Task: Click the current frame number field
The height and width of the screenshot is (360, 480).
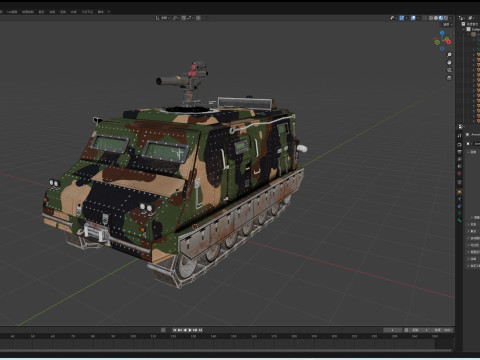Action: [x=392, y=330]
